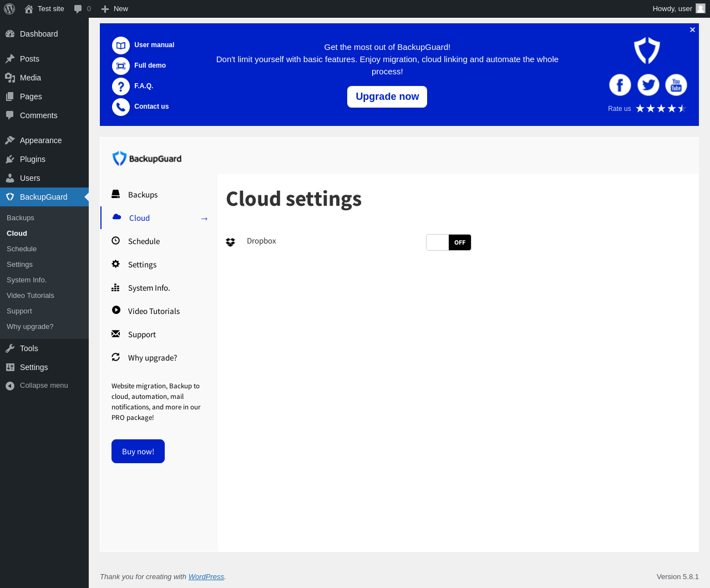Open the User manual link
The image size is (710, 588).
click(154, 45)
